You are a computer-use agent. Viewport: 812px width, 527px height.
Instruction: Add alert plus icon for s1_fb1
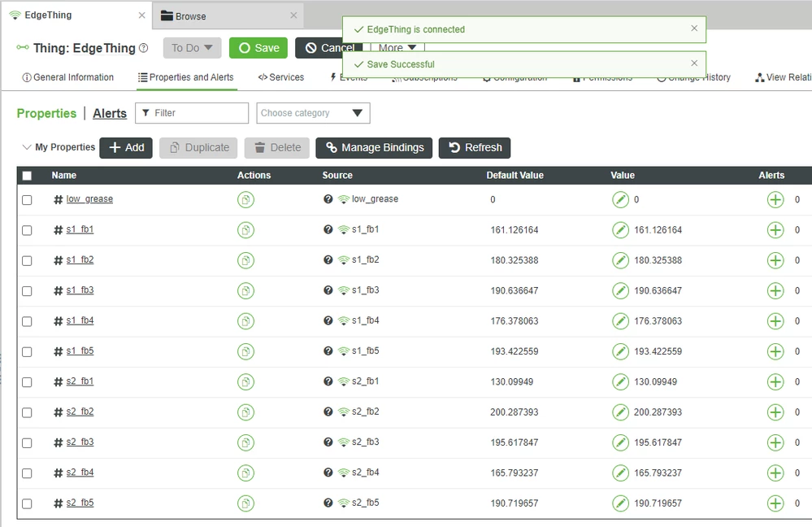[775, 230]
